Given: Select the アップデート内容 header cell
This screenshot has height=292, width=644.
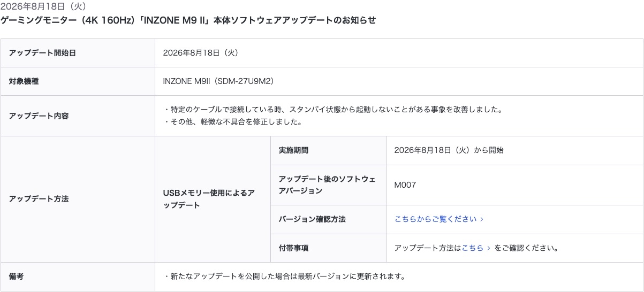Looking at the screenshot, I should (78, 116).
